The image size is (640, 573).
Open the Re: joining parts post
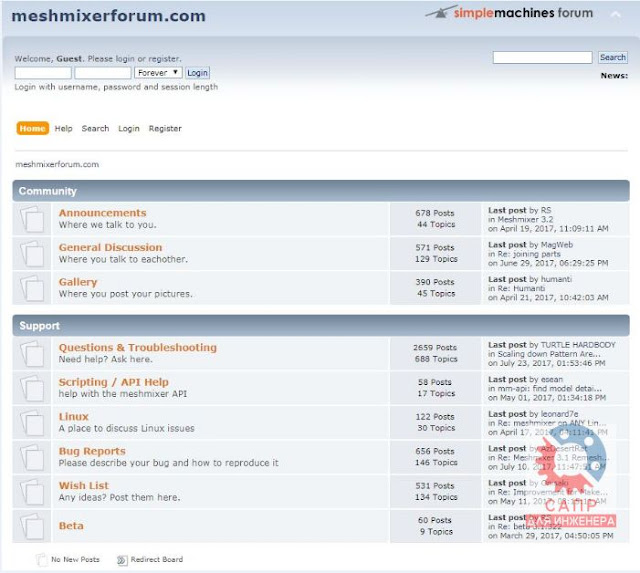529,254
